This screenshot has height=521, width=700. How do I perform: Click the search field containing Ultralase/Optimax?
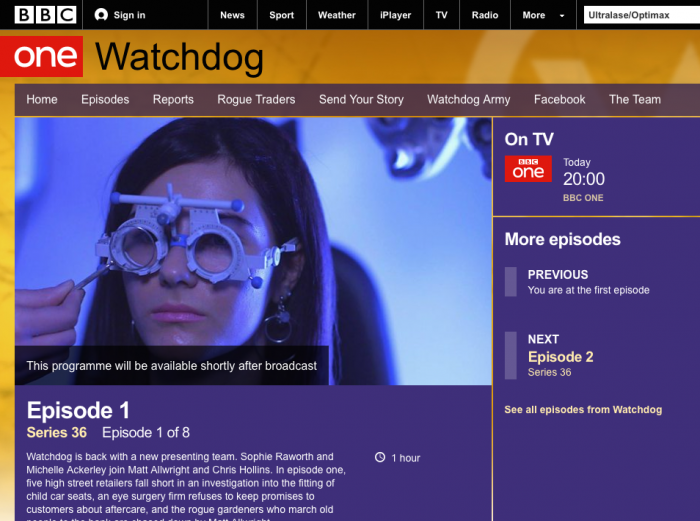642,15
